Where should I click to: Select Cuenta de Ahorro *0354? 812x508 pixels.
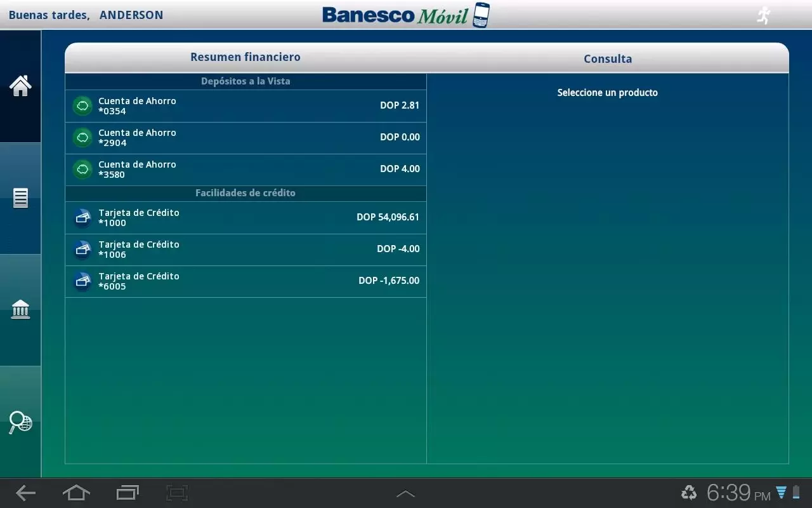tap(246, 106)
